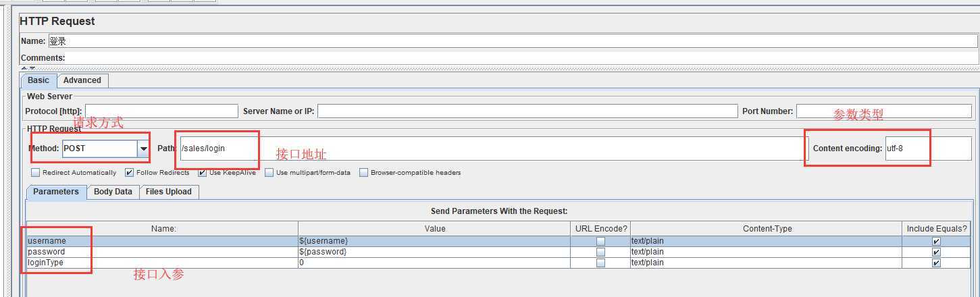This screenshot has width=980, height=297.
Task: Click text/plain content type in password row
Action: coord(767,252)
